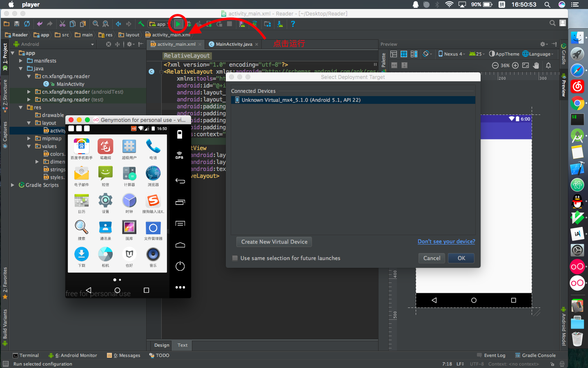Switch to the MainActivity.java editor tab

click(234, 44)
